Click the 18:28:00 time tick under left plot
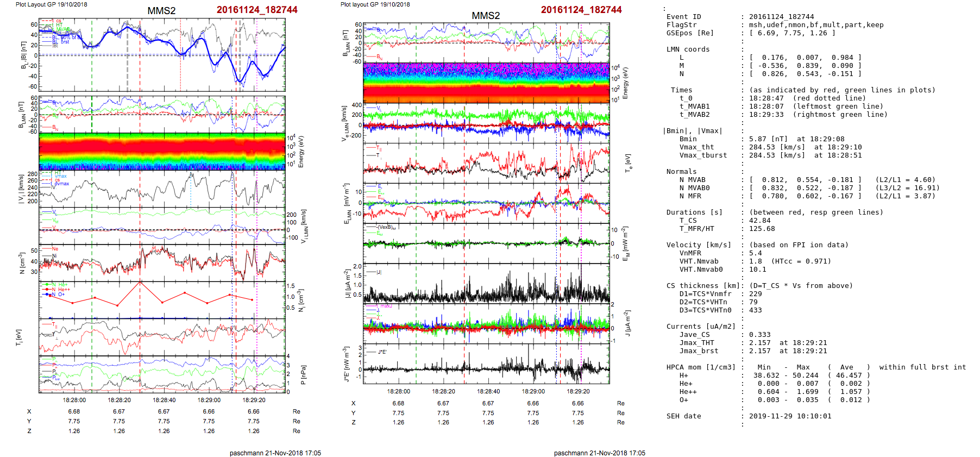The image size is (980, 457). pyautogui.click(x=74, y=400)
